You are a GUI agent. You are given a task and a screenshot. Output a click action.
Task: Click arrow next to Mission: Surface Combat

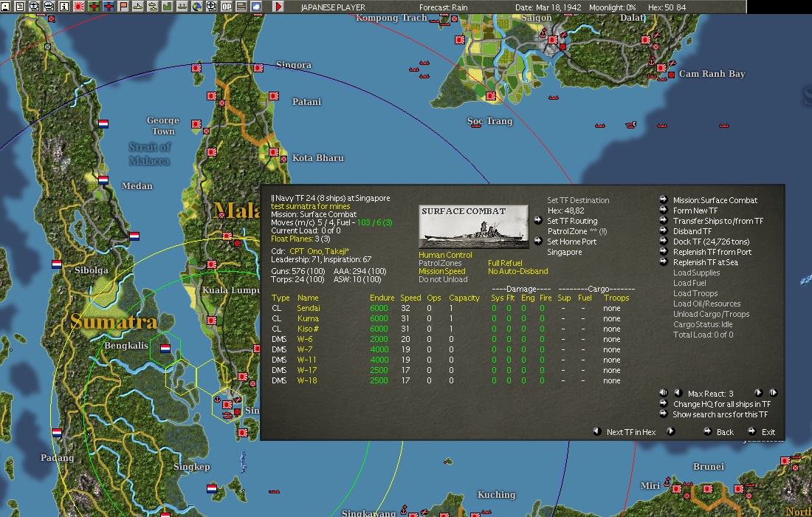pyautogui.click(x=664, y=199)
